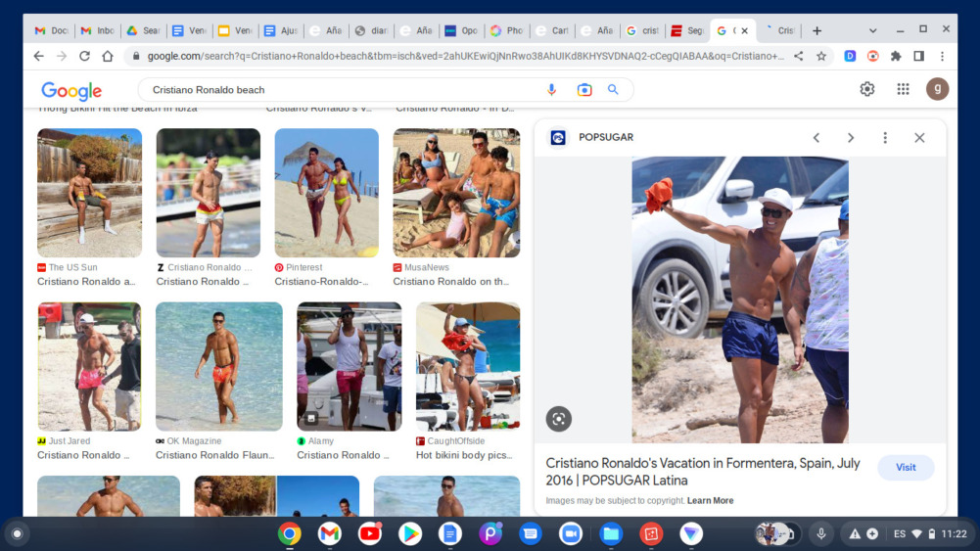Image resolution: width=980 pixels, height=551 pixels.
Task: Open Zoom from the shelf
Action: (x=571, y=533)
